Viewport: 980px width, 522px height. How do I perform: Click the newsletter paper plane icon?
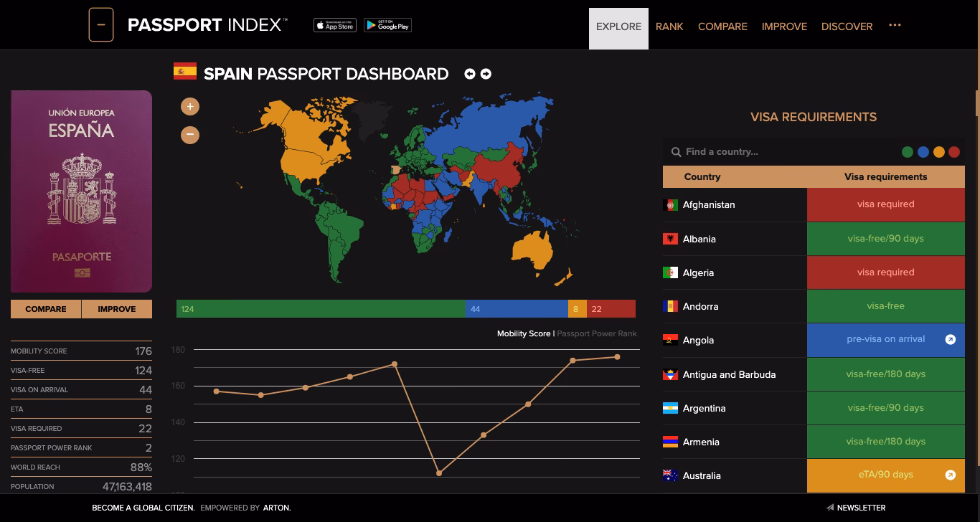[x=830, y=508]
